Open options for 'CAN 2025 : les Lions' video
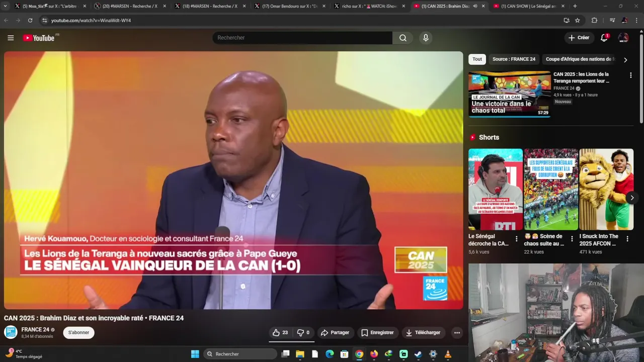This screenshot has width=644, height=362. point(630,75)
